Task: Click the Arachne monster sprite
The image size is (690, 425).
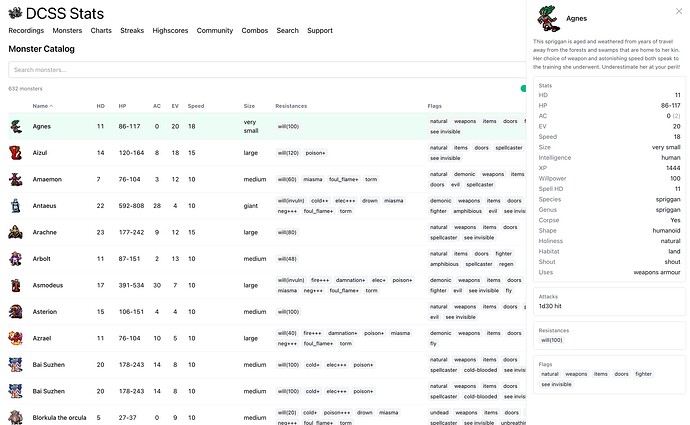Action: click(15, 232)
